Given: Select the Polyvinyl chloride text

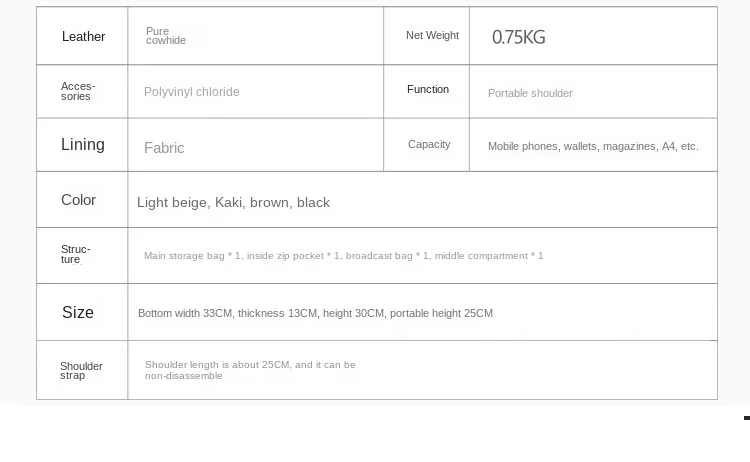Looking at the screenshot, I should point(191,92).
